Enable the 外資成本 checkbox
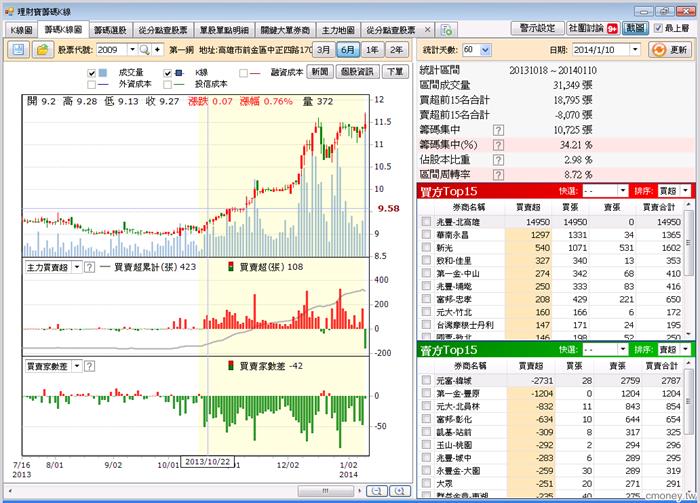700x503 pixels. pyautogui.click(x=92, y=84)
